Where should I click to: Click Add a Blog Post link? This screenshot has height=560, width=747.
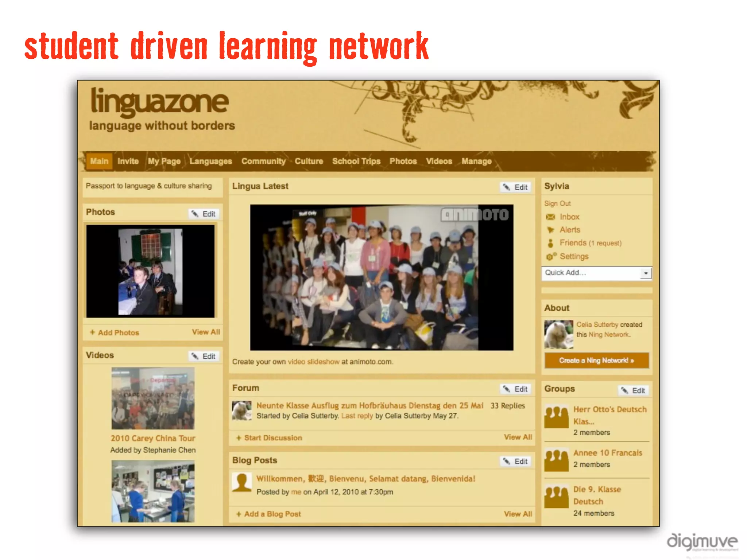(x=272, y=514)
